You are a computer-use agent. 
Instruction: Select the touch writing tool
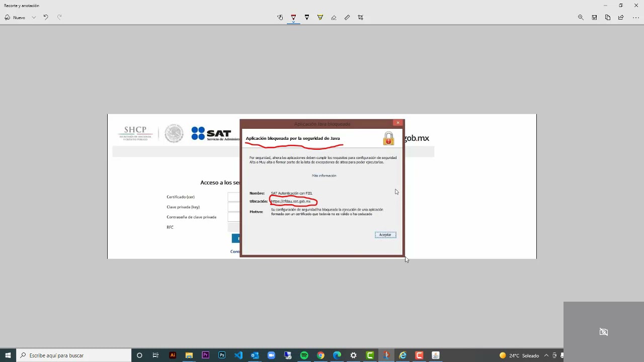tap(280, 17)
